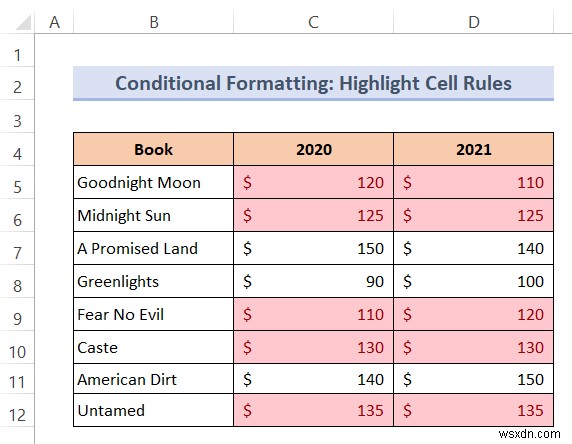Select the Untamed 2020 highlighted cell
This screenshot has height=444, width=572.
[314, 410]
